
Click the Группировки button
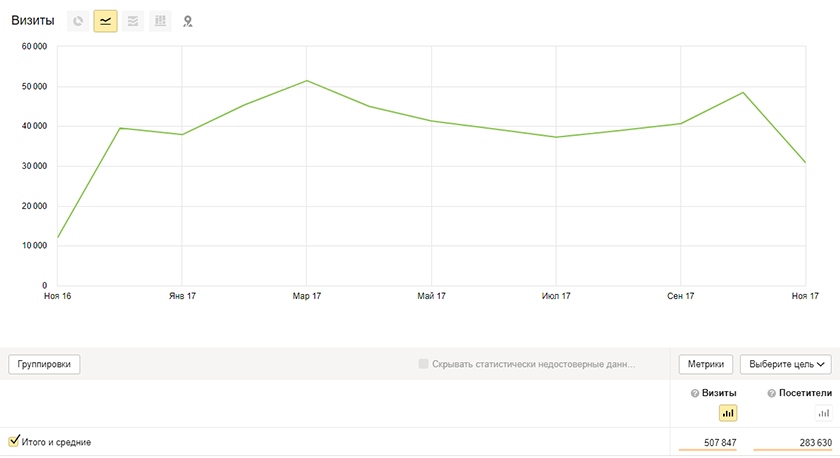[x=44, y=364]
